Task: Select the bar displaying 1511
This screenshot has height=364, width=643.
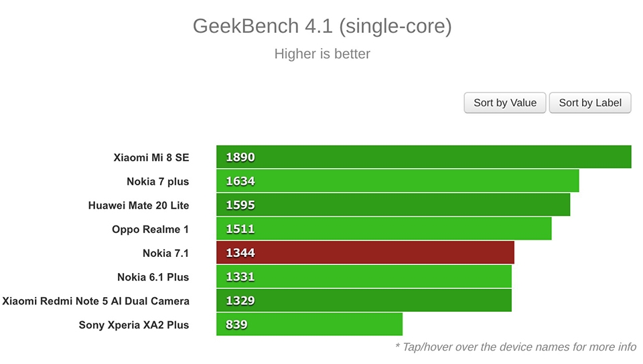Action: (384, 229)
